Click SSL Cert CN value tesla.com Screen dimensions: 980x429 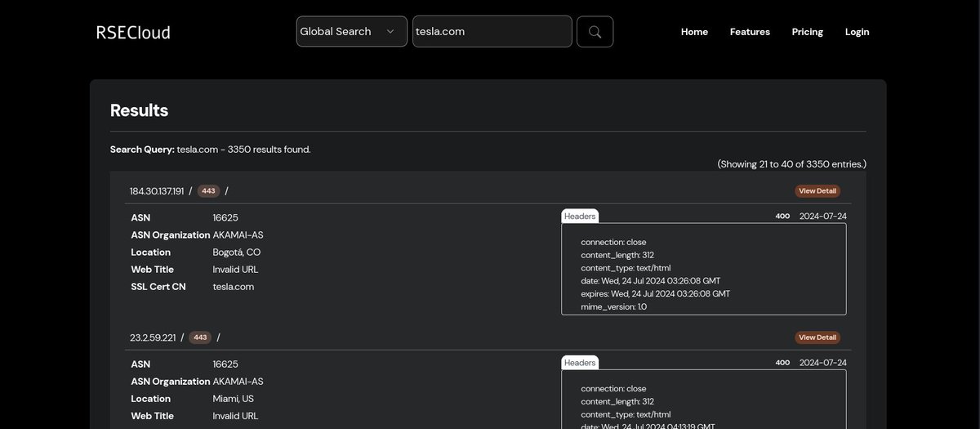pos(234,287)
